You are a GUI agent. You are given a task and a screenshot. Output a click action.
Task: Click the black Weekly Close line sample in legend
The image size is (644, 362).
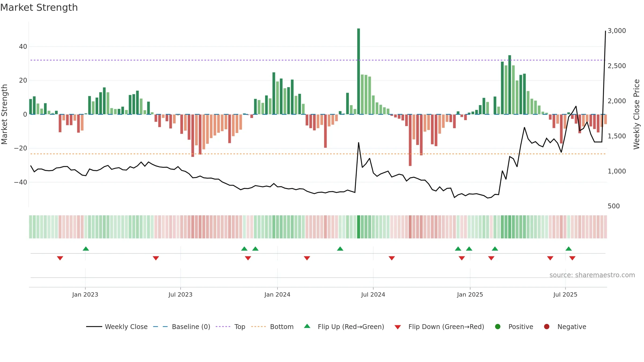(x=94, y=327)
